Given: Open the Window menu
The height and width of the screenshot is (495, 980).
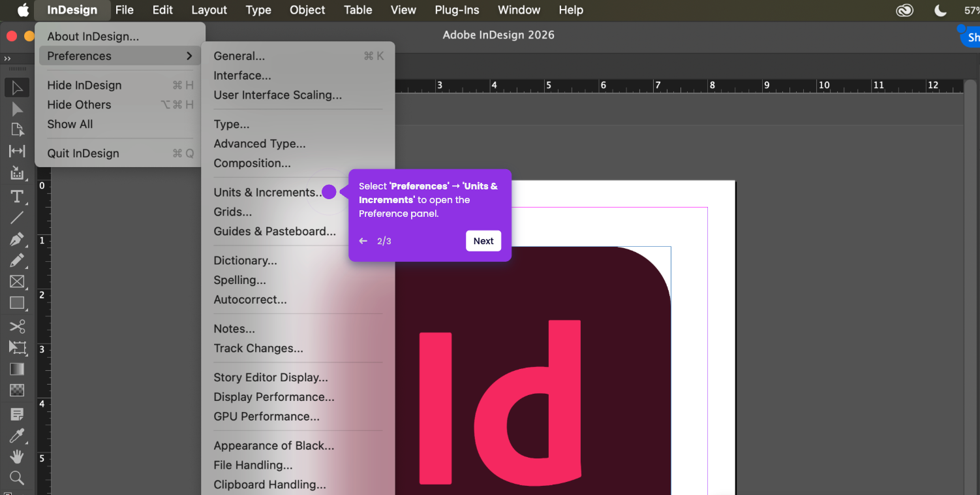Looking at the screenshot, I should click(x=519, y=10).
